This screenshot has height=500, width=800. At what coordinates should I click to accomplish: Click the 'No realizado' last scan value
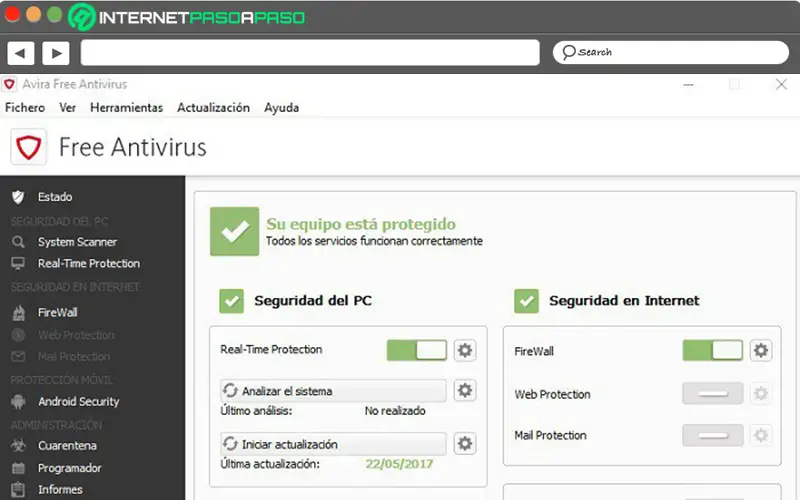(x=395, y=411)
